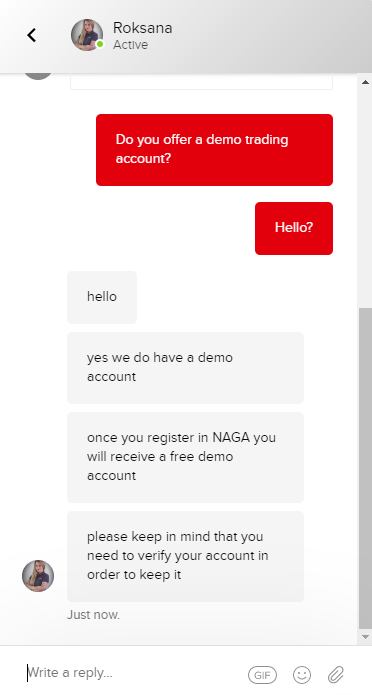
Task: Open the emoji smiley picker
Action: 302,675
